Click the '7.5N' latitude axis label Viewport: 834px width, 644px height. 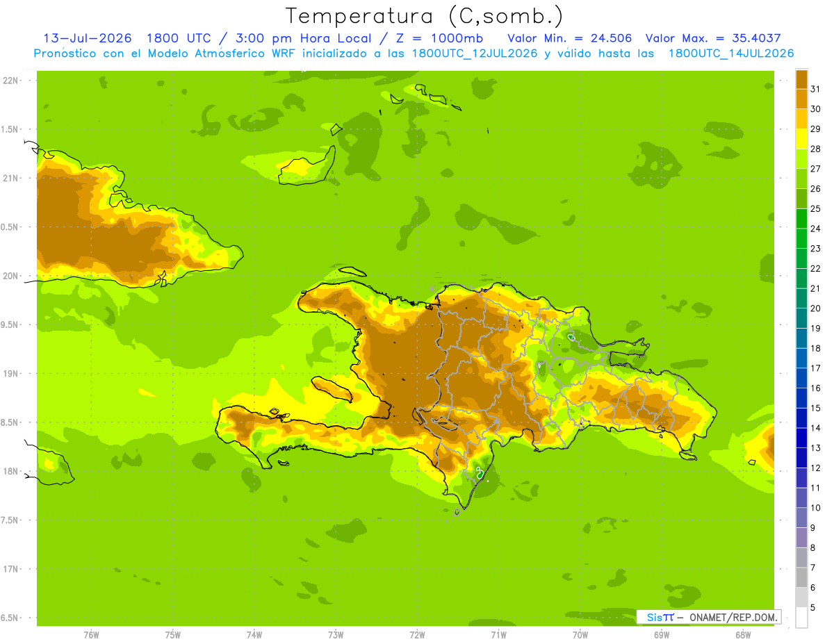tap(10, 520)
